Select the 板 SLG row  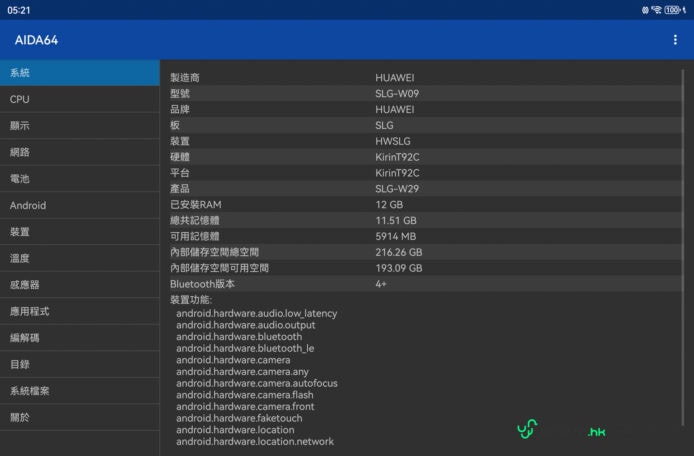pos(425,125)
